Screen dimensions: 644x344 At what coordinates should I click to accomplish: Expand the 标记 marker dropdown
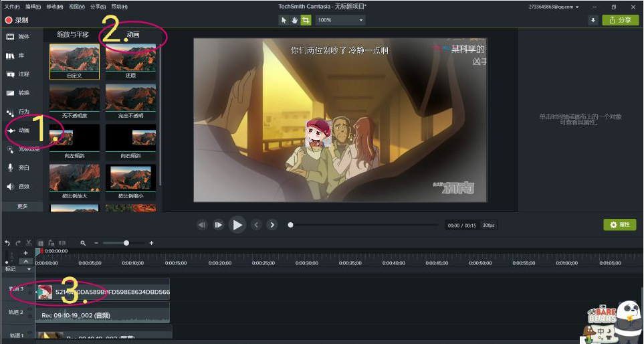pyautogui.click(x=18, y=269)
